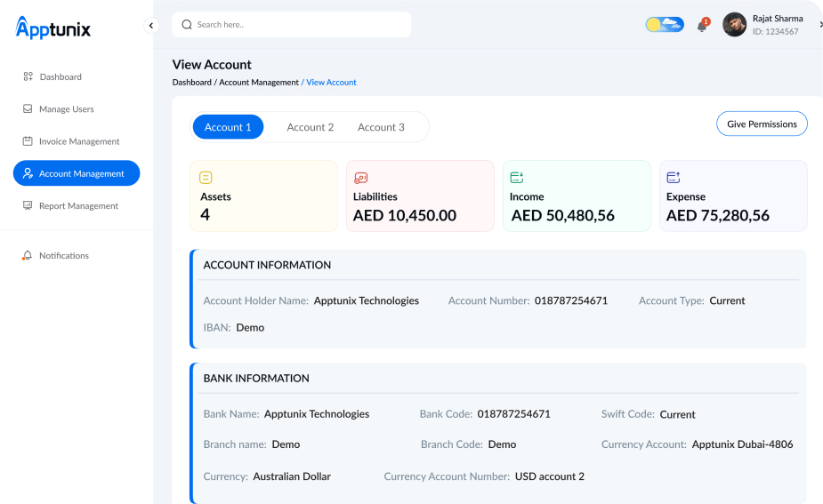
Task: Go to the Dashboard breadcrumb link
Action: point(191,83)
